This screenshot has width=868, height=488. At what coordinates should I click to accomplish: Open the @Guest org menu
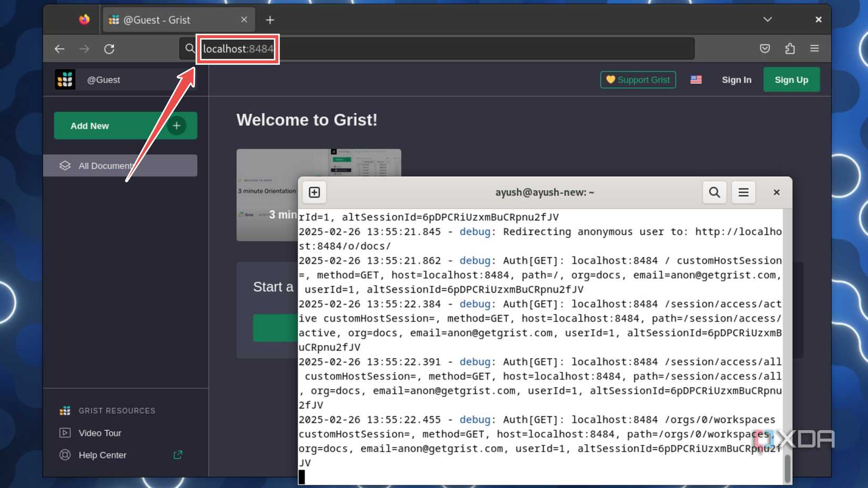(104, 80)
